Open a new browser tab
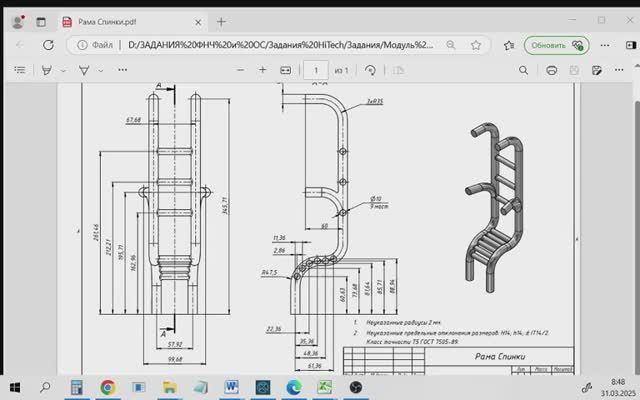640x400 pixels. (x=221, y=22)
